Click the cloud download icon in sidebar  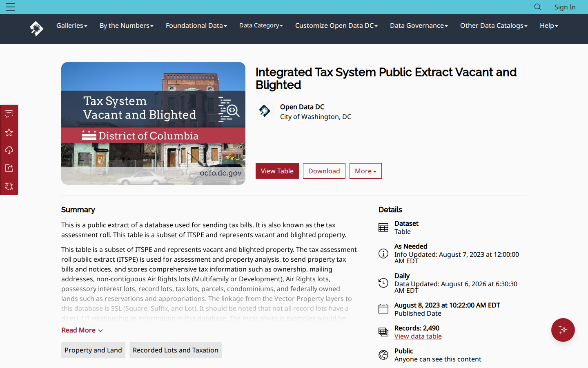9,150
